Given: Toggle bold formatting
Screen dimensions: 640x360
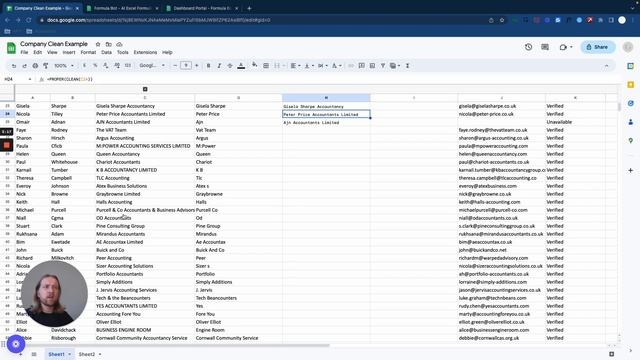Looking at the screenshot, I should tap(209, 66).
